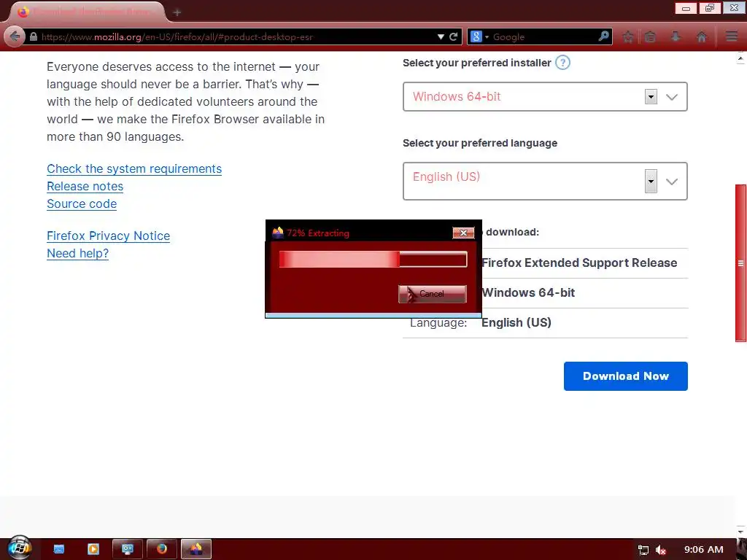The height and width of the screenshot is (560, 747).
Task: Click the scrollbar up arrow
Action: point(740,58)
